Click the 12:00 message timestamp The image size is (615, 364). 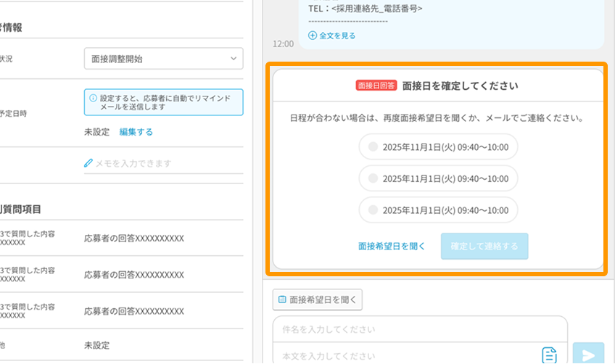pyautogui.click(x=283, y=44)
